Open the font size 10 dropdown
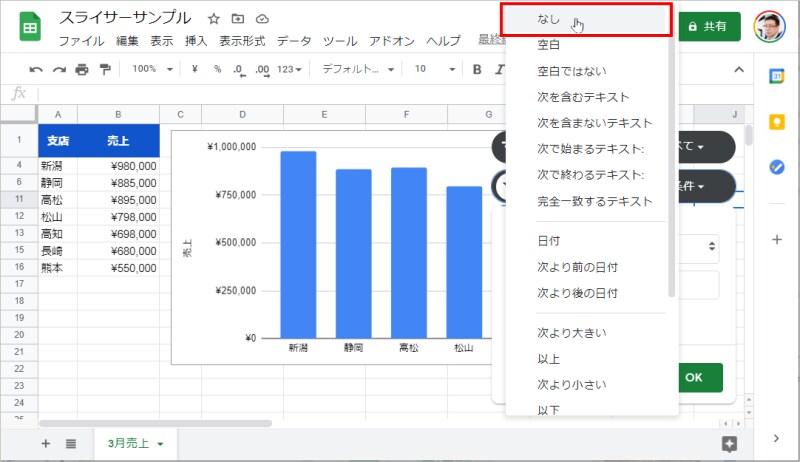The image size is (800, 462). coord(434,69)
